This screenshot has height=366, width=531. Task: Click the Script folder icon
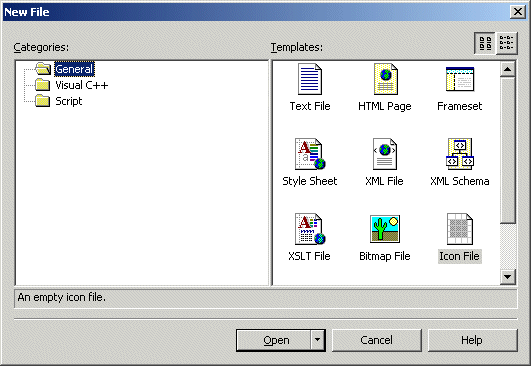[43, 101]
